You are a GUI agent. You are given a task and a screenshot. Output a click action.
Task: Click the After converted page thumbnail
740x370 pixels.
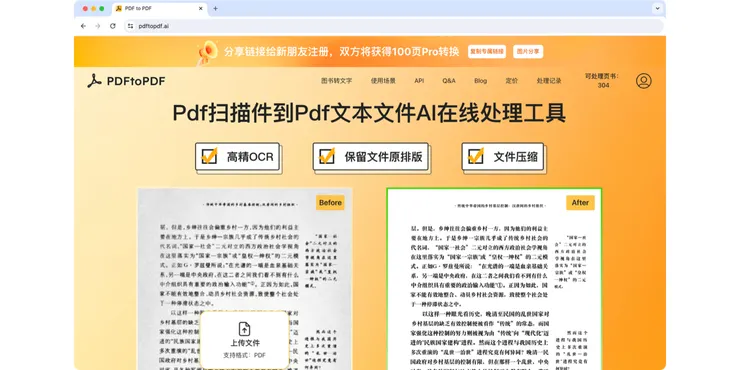(494, 279)
